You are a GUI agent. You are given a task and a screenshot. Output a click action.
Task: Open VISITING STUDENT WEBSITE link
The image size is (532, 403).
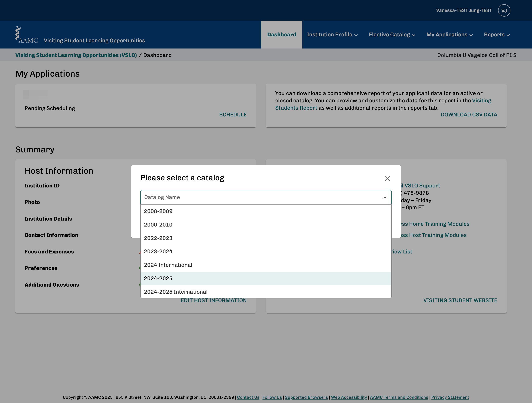click(460, 300)
